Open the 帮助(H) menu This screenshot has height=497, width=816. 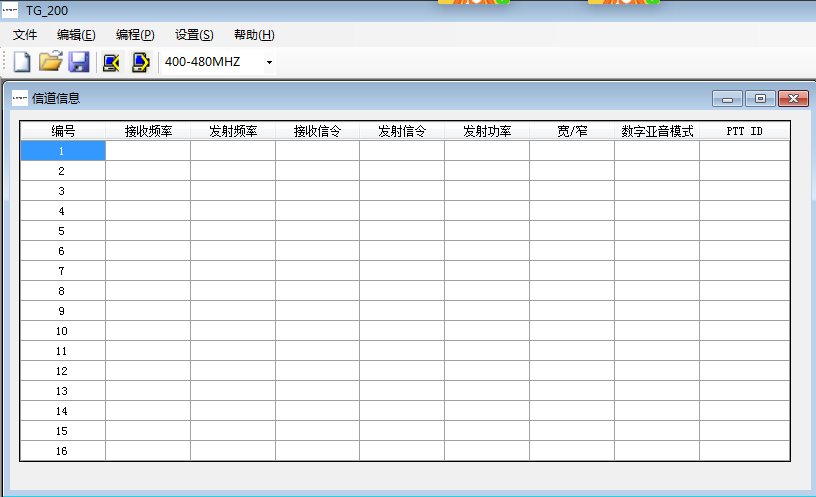coord(254,35)
